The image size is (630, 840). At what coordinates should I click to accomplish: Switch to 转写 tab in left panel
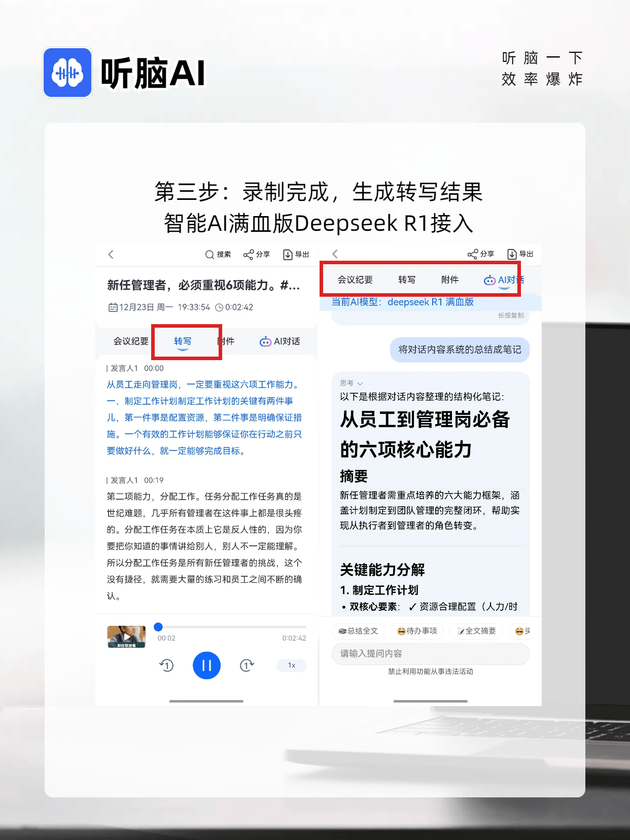tap(183, 341)
